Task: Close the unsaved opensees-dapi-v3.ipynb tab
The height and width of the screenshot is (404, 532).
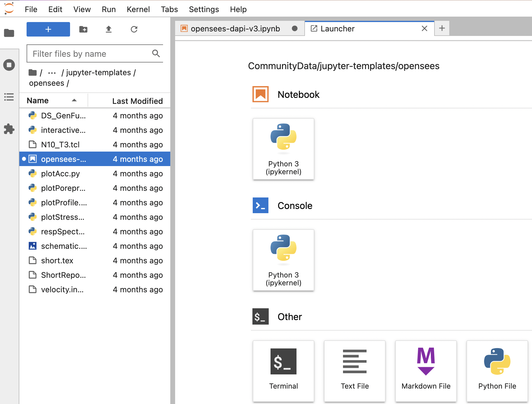Action: pos(295,28)
